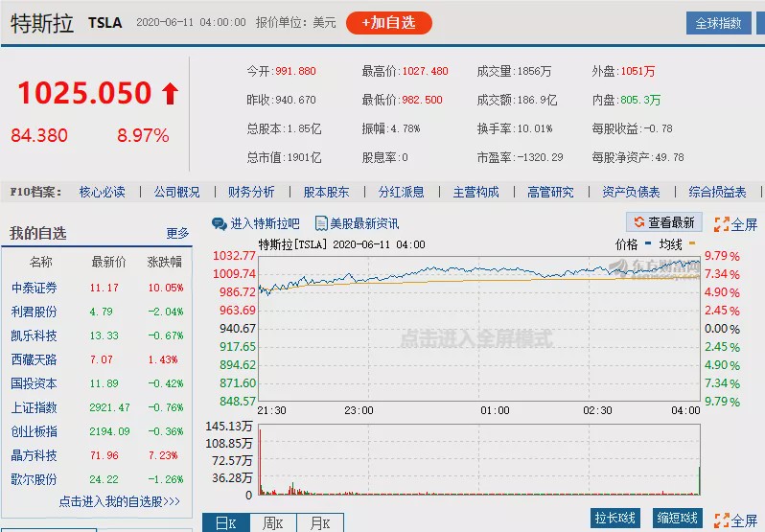Click the orange 均线 legend marker
Viewport: 765px width, 532px height.
coord(692,243)
